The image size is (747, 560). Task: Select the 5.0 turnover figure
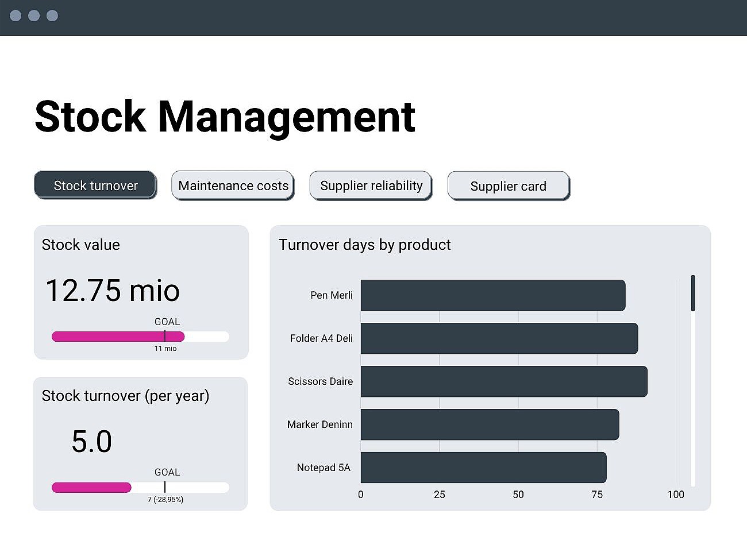[91, 441]
